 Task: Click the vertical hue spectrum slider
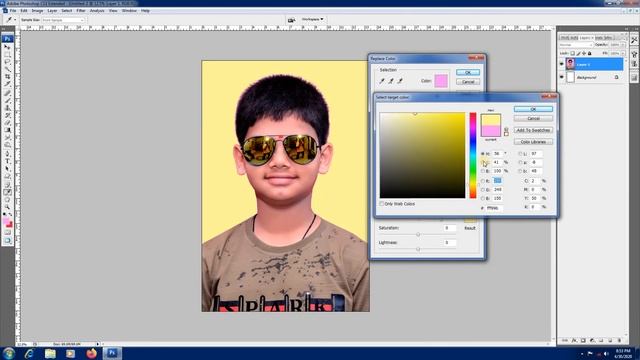[x=473, y=156]
